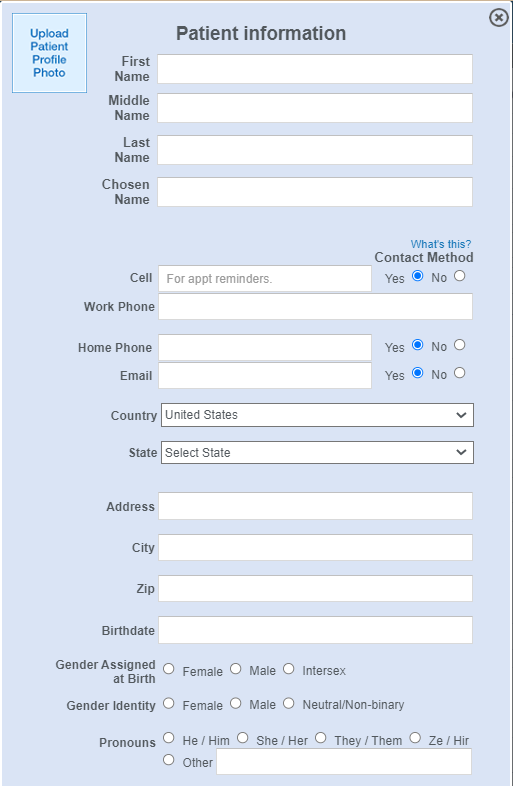Select No for Home Phone contact

(x=459, y=345)
